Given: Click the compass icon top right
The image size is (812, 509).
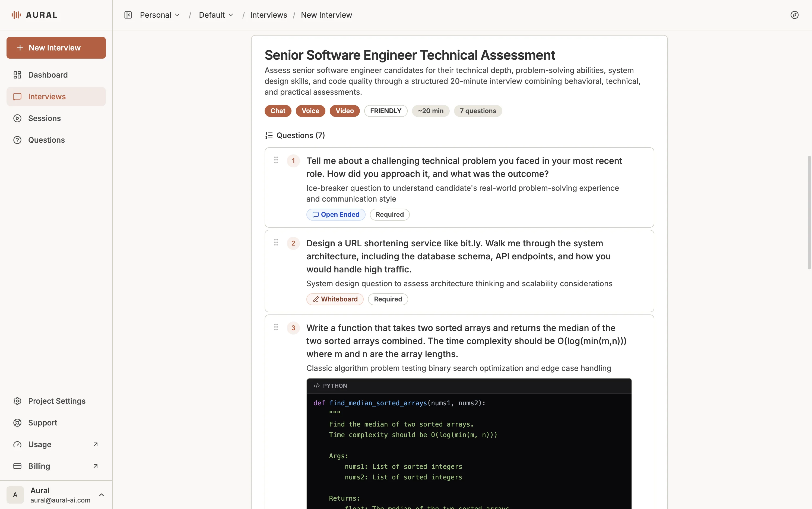Looking at the screenshot, I should coord(794,15).
